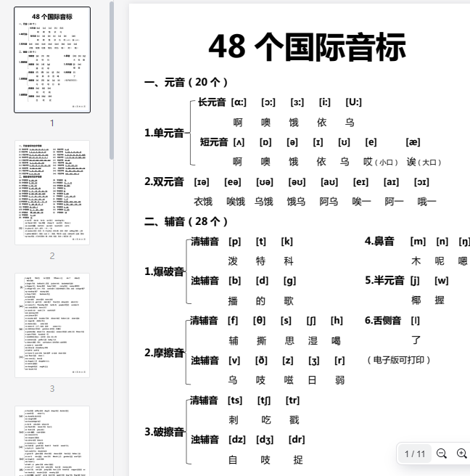Click the zoom in magnifier icon

click(461, 454)
